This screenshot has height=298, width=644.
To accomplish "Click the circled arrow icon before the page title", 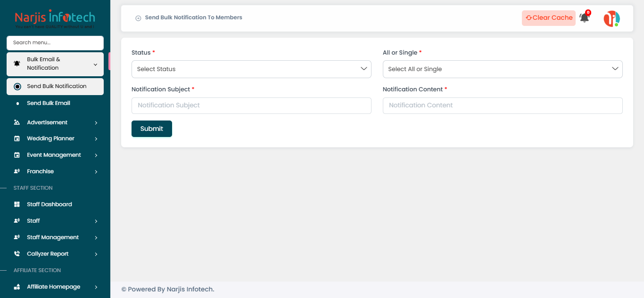I will (138, 18).
